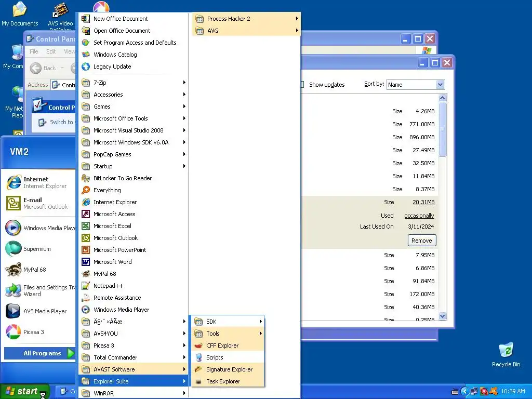The height and width of the screenshot is (399, 532).
Task: Expand the Total Commander group
Action: point(134,357)
